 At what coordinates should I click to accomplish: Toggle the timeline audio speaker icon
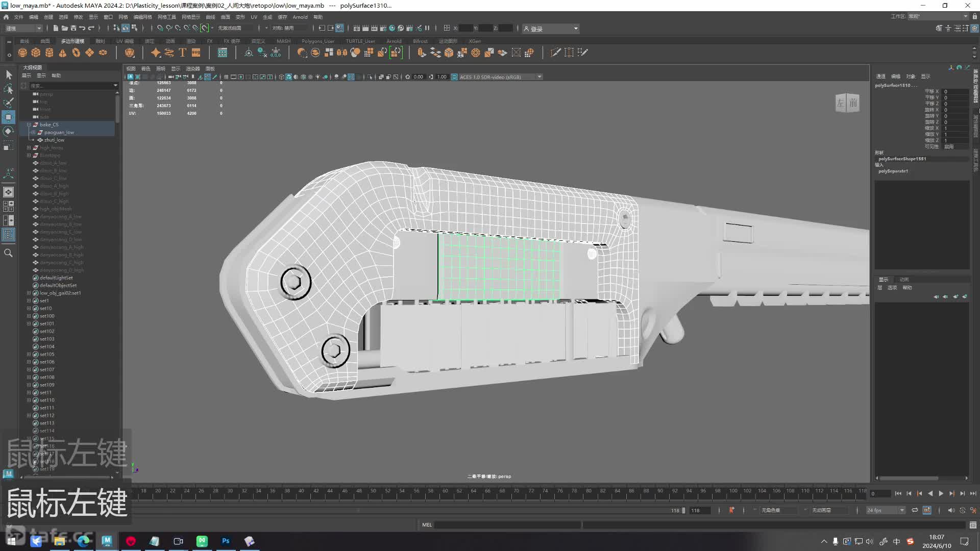click(x=951, y=510)
